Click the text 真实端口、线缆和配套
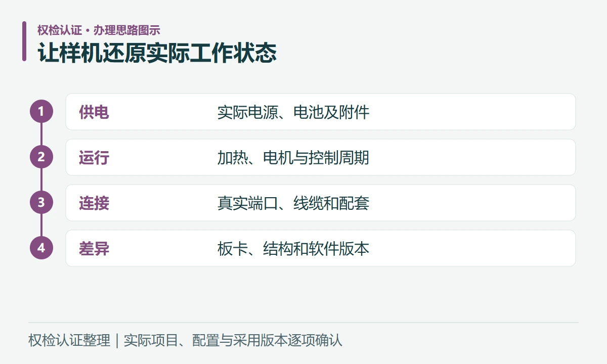Viewport: 607px width, 364px height. tap(293, 203)
